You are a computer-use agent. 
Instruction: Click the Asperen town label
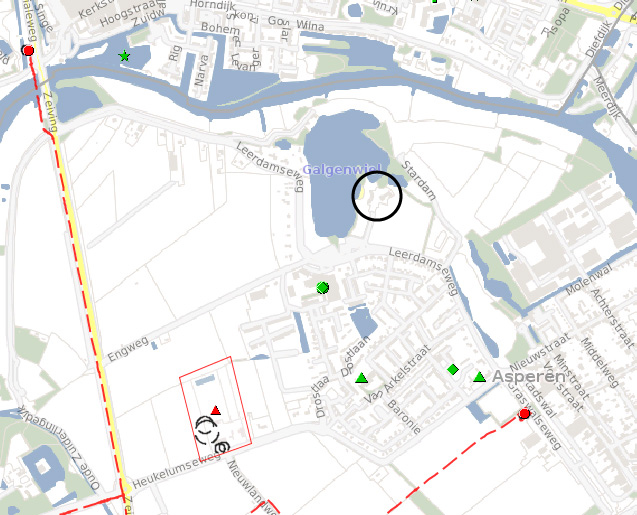[x=529, y=377]
